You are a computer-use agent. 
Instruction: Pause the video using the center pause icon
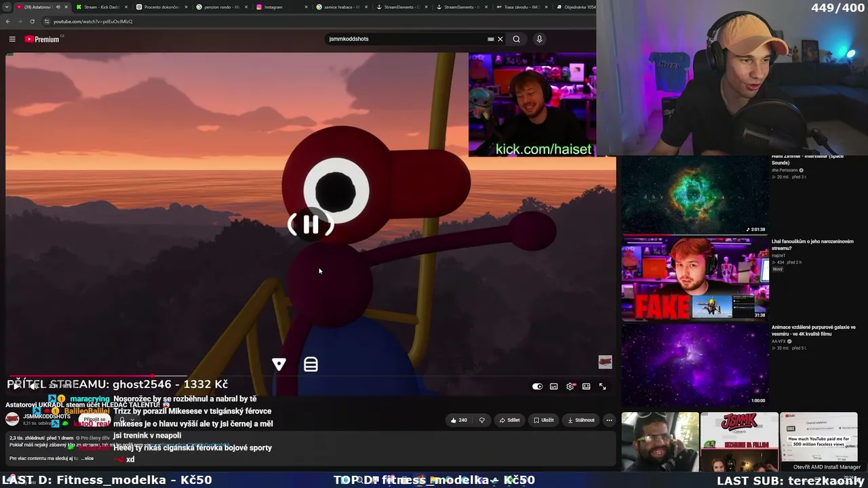(x=311, y=224)
